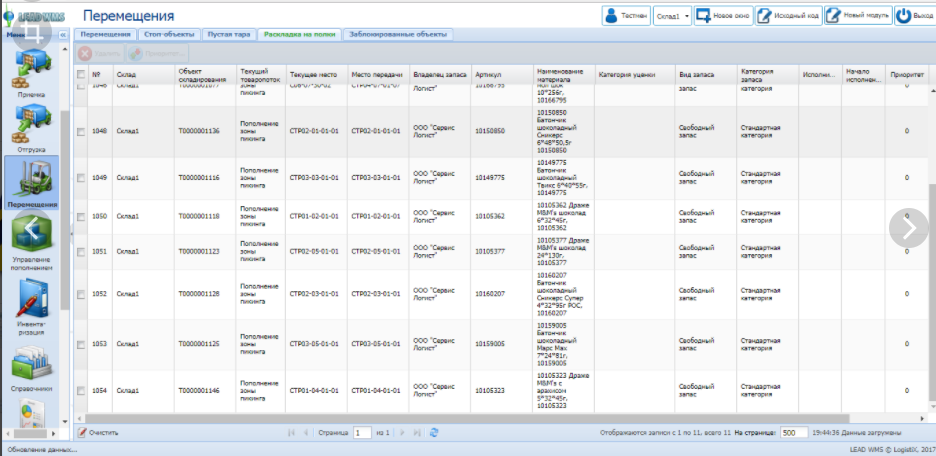Viewport: 936px width, 456px height.
Task: Toggle the select-all checkbox in table header
Action: tap(82, 74)
